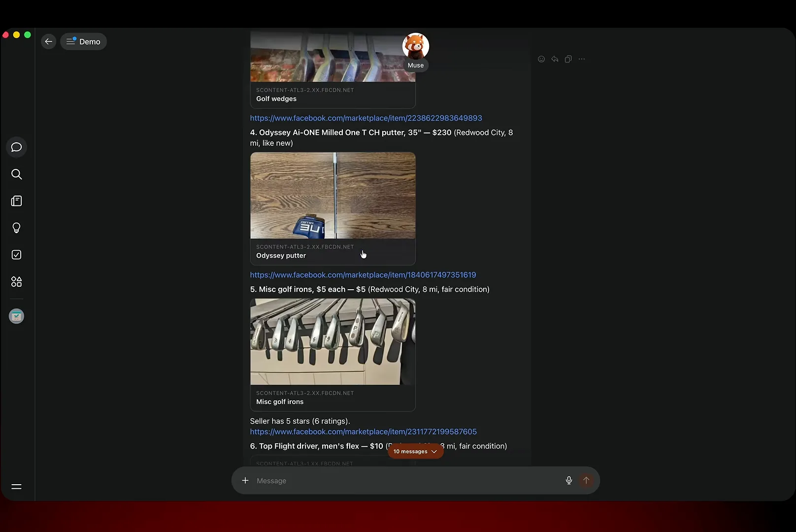
Task: Copy the message with the copy icon
Action: [x=568, y=59]
